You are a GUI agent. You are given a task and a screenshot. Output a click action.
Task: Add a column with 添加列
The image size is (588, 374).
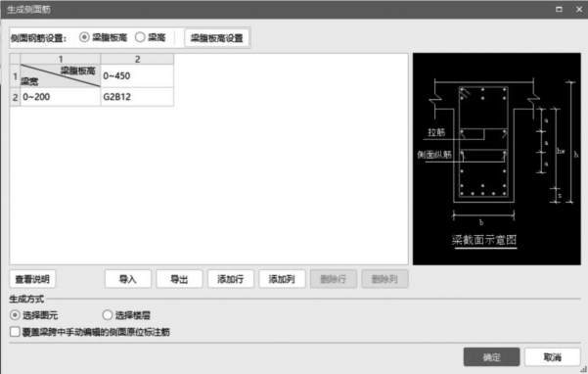coord(282,279)
